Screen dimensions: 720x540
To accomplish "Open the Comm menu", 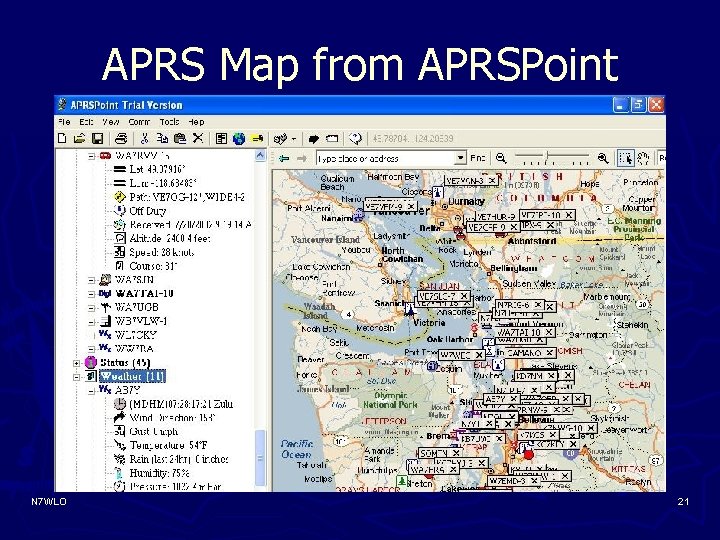I will (x=139, y=122).
